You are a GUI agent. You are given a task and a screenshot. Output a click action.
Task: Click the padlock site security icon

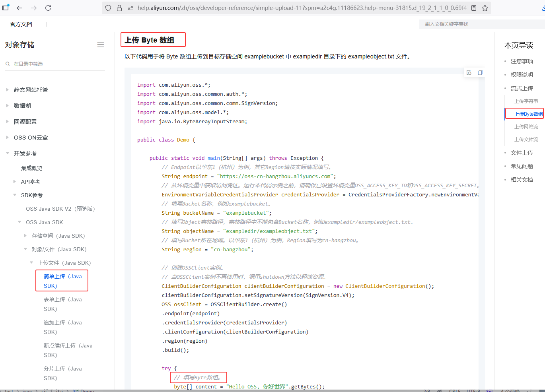(119, 8)
